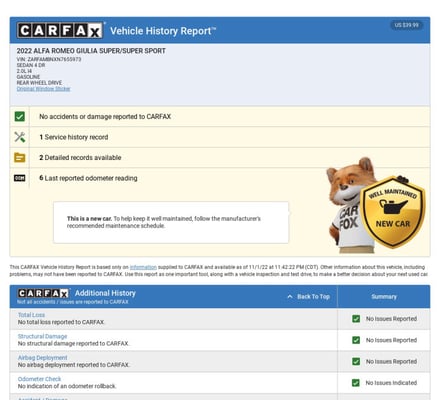Click the green check for Total Loss row
The image size is (437, 400).
point(356,319)
